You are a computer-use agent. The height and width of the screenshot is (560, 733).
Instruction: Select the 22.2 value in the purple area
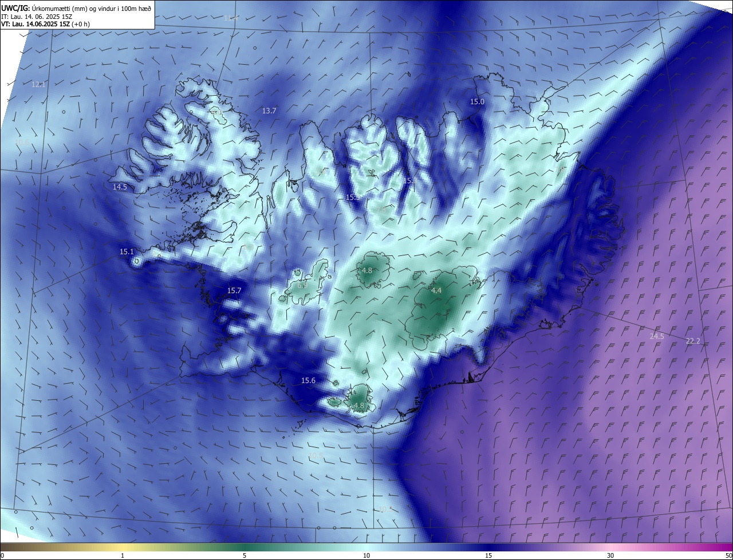(x=693, y=341)
